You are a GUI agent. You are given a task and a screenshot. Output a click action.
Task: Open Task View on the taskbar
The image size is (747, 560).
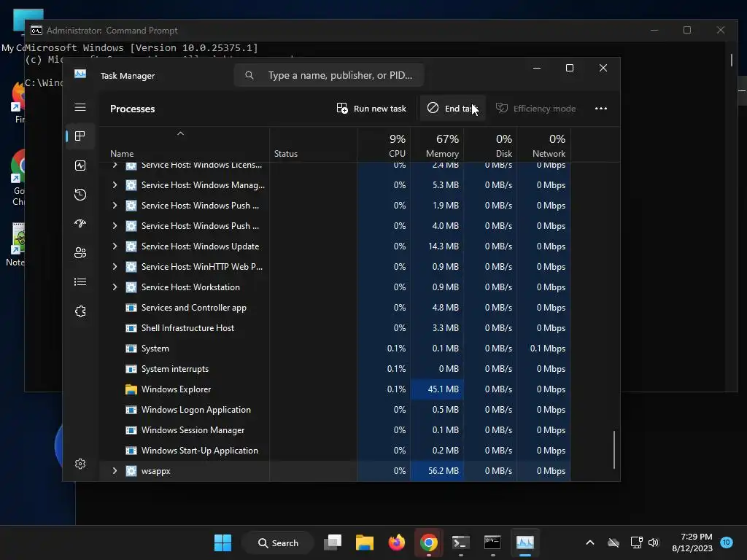(333, 542)
